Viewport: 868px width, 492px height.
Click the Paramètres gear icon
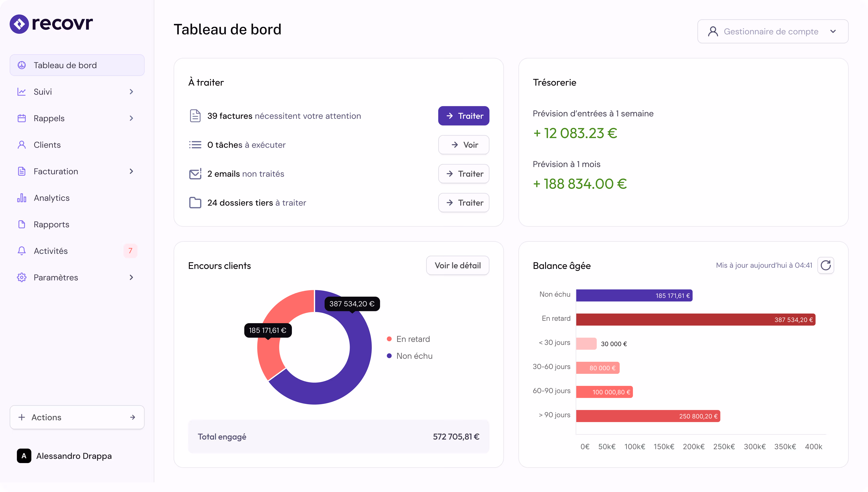click(x=22, y=277)
